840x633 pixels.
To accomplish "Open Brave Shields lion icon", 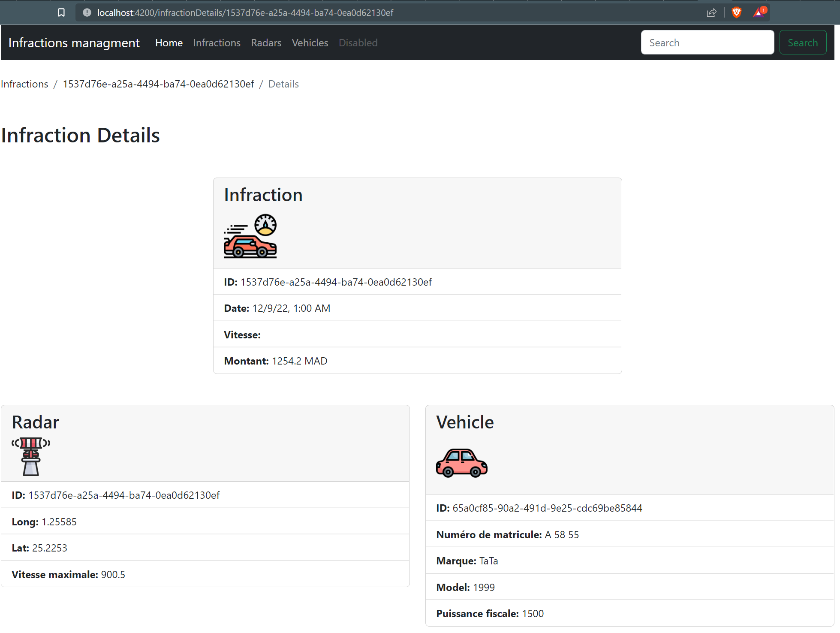I will [737, 12].
